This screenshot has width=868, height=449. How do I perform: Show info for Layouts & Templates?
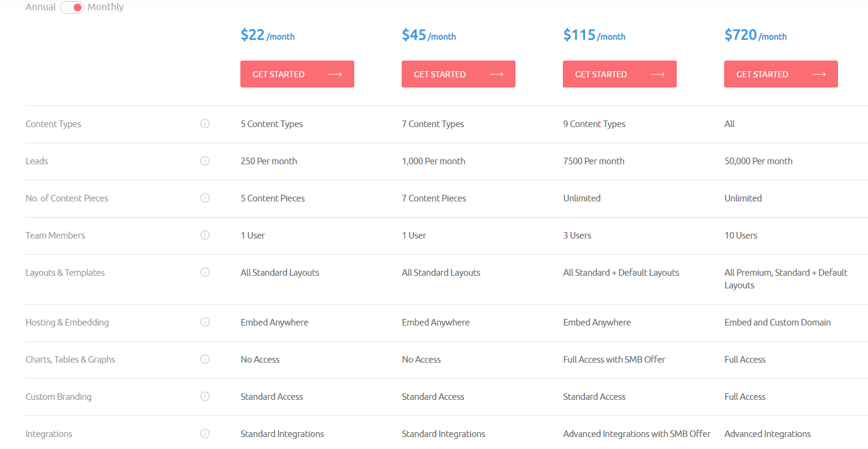point(205,272)
